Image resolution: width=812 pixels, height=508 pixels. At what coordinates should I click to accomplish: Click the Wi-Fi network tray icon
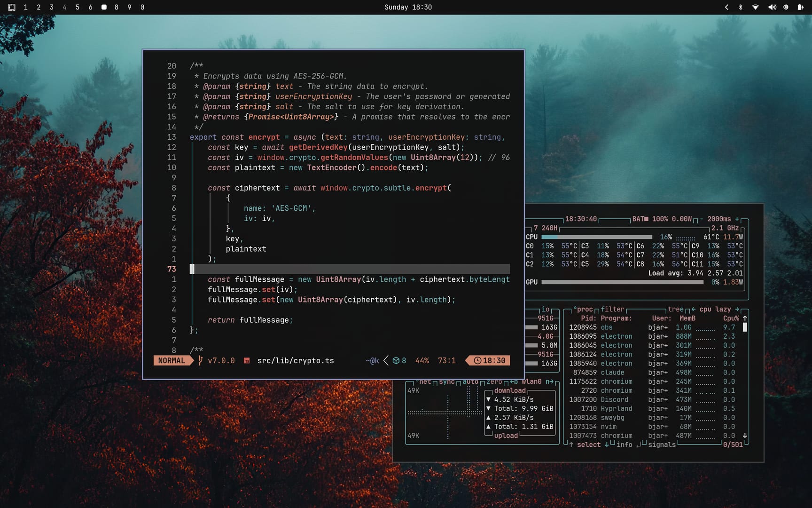tap(756, 7)
